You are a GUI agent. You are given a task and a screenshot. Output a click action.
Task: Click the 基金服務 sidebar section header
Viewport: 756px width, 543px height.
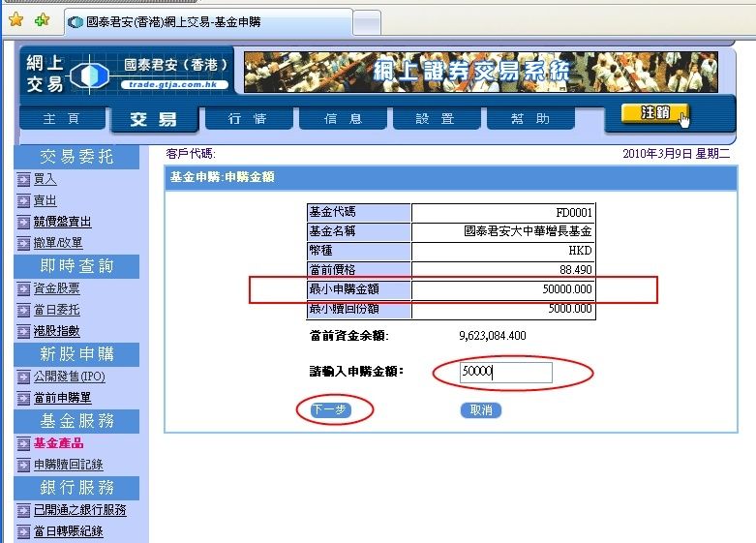76,421
